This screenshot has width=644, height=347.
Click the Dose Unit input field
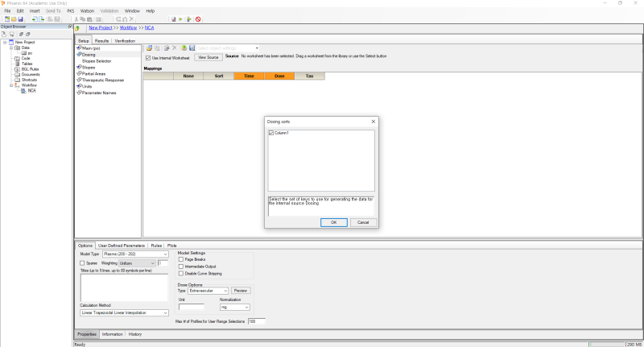pyautogui.click(x=192, y=308)
